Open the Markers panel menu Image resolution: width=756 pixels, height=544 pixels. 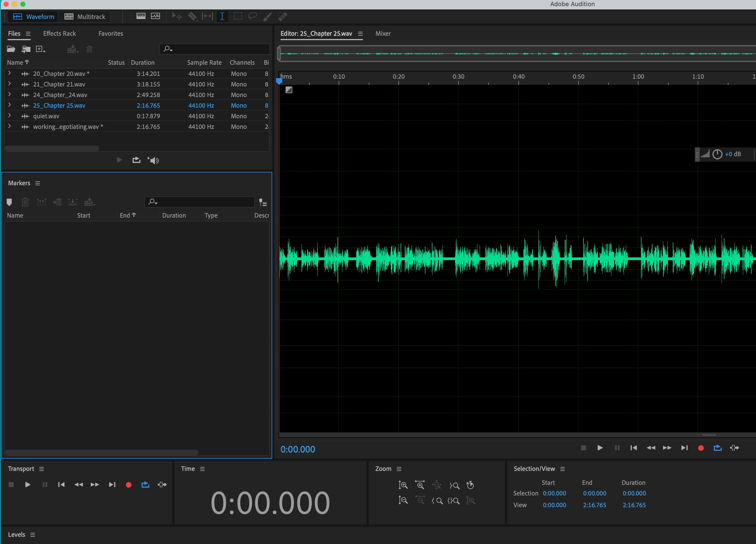(x=38, y=183)
